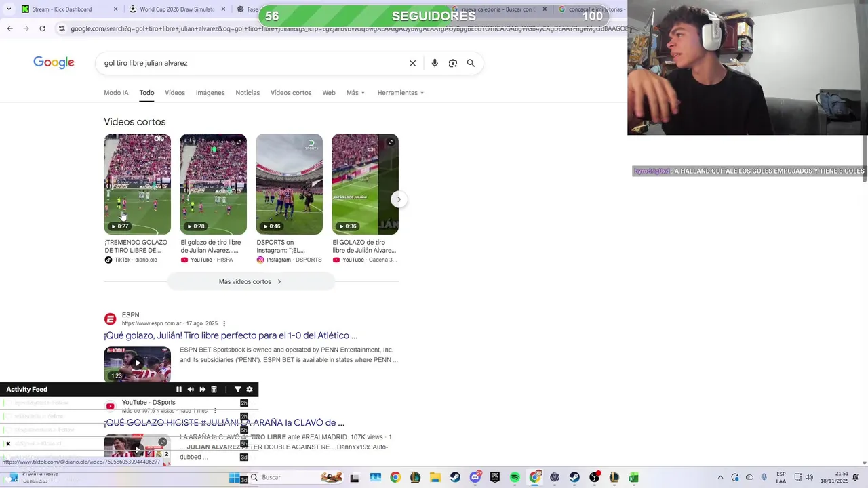Image resolution: width=868 pixels, height=488 pixels.
Task: Reload the page with the refresh icon
Action: pos(42,28)
